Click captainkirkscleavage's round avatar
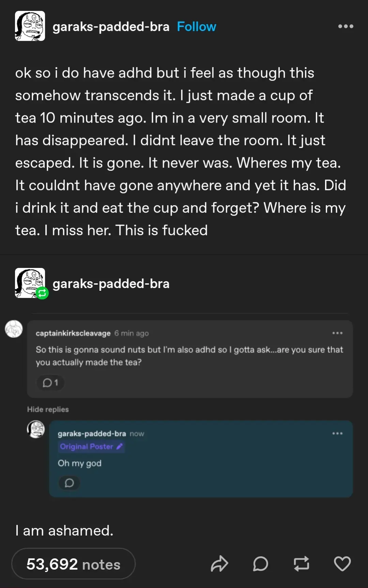The width and height of the screenshot is (368, 588). [14, 329]
